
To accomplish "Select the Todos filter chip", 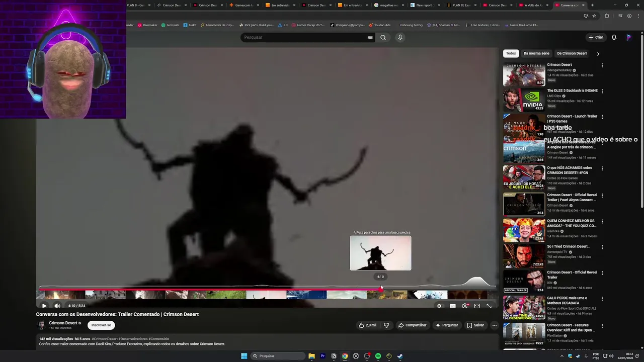I will tap(511, 53).
